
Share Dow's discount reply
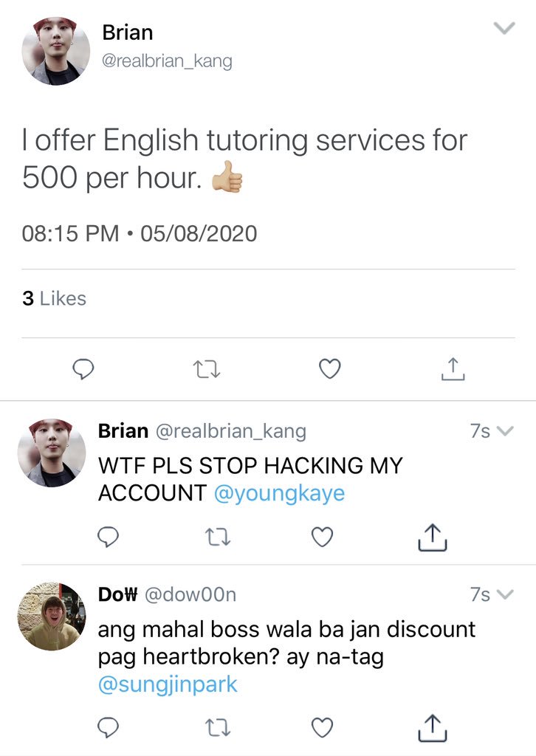click(433, 727)
